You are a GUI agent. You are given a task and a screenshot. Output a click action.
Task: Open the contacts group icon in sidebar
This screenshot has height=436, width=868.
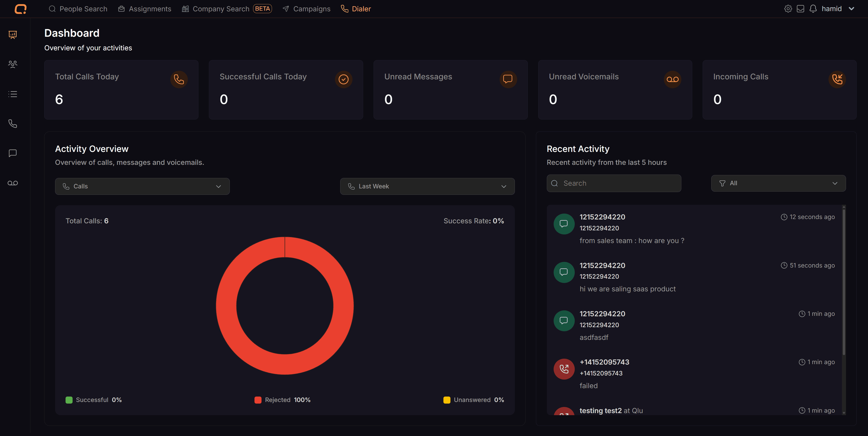[12, 64]
